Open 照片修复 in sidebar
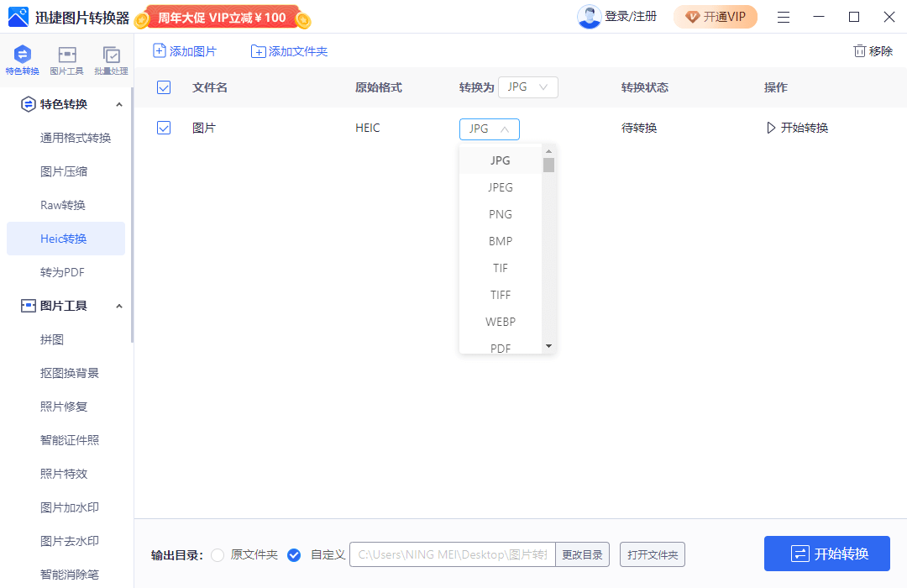This screenshot has width=907, height=588. point(64,407)
